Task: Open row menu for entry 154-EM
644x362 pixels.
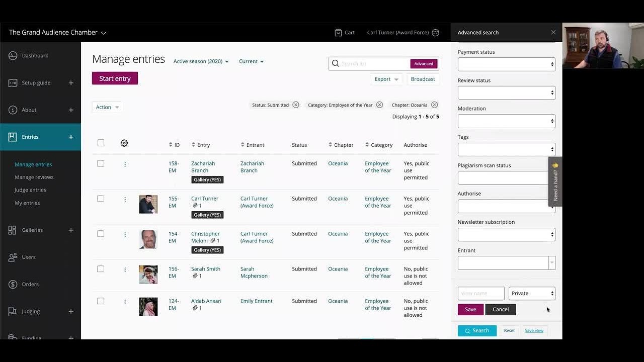Action: click(125, 235)
